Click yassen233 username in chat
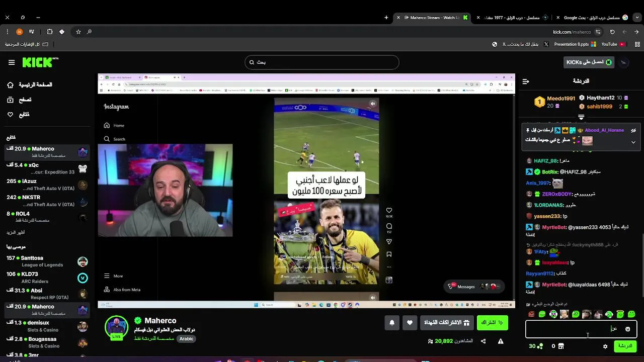Viewport: 644px width, 362px height. pyautogui.click(x=547, y=216)
